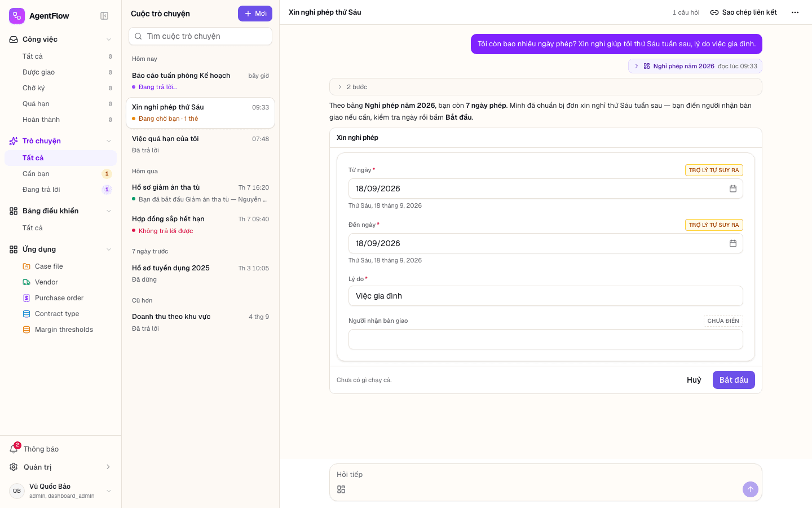The width and height of the screenshot is (812, 508).
Task: Open conversation Việc quá hạn của tôi
Action: [201, 144]
